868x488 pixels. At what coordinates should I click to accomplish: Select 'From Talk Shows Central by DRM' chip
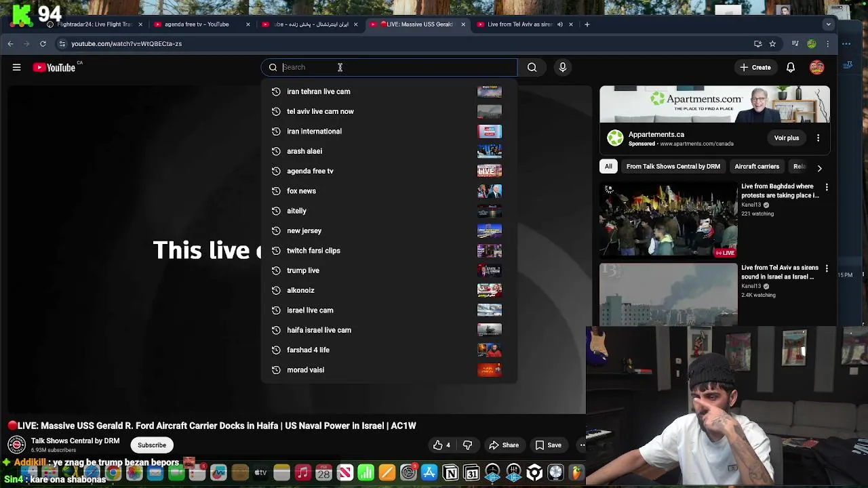coord(673,167)
